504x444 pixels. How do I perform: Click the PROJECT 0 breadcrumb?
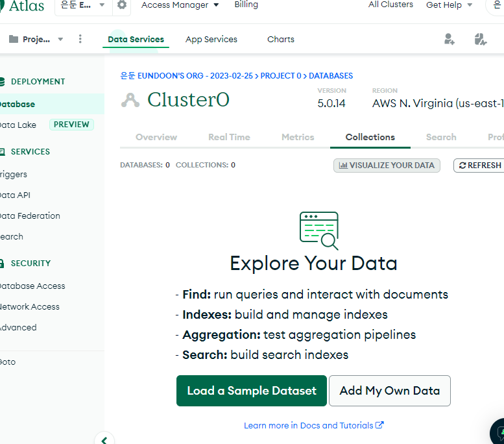click(281, 75)
